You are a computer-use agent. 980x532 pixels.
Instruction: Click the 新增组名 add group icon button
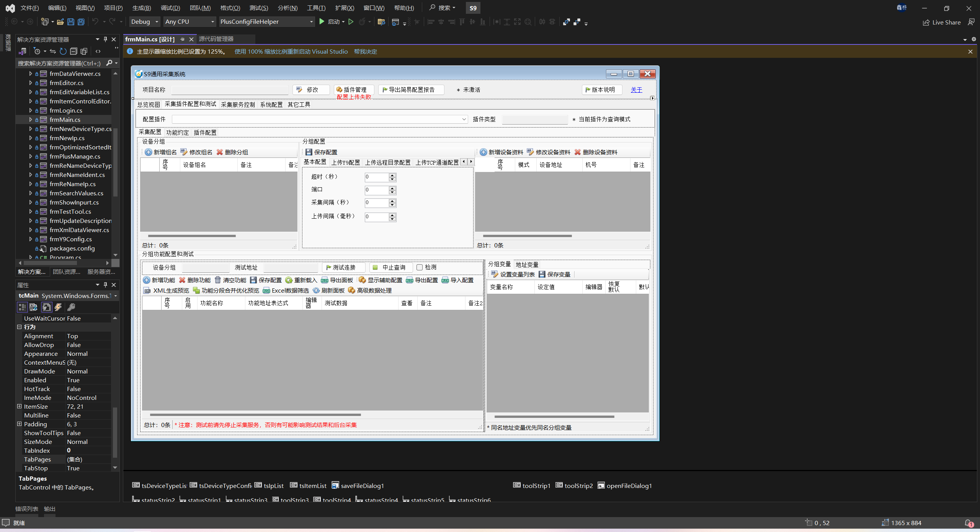tap(161, 152)
